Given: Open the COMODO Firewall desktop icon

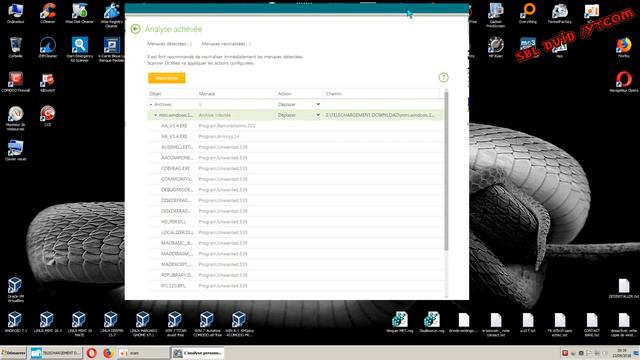Looking at the screenshot, I should click(16, 82).
